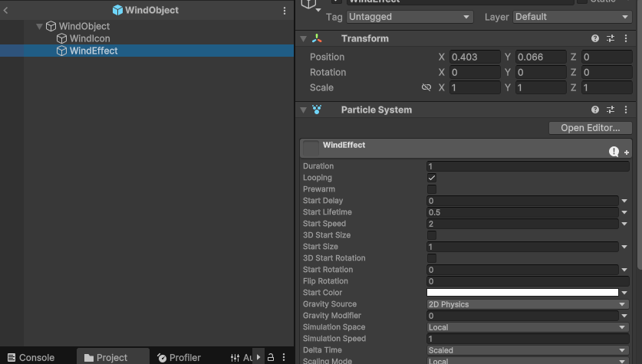Switch to the Profiler tab
Image resolution: width=642 pixels, height=364 pixels.
coord(179,357)
